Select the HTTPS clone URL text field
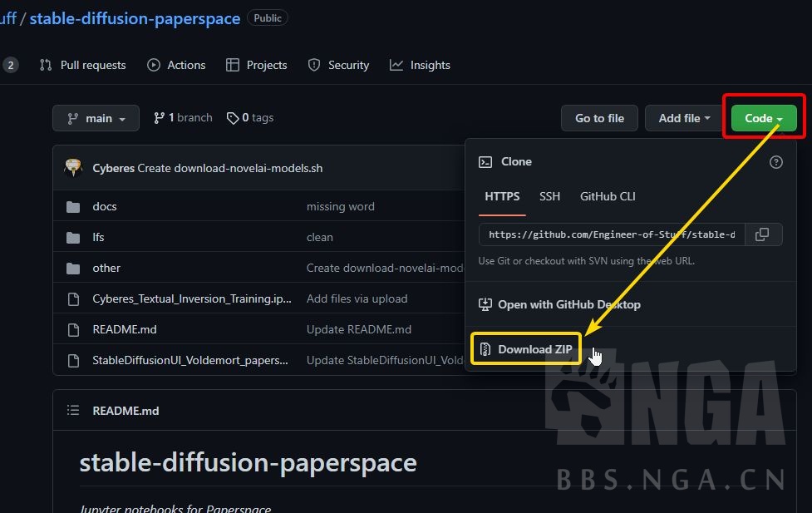The width and height of the screenshot is (812, 513). 611,234
